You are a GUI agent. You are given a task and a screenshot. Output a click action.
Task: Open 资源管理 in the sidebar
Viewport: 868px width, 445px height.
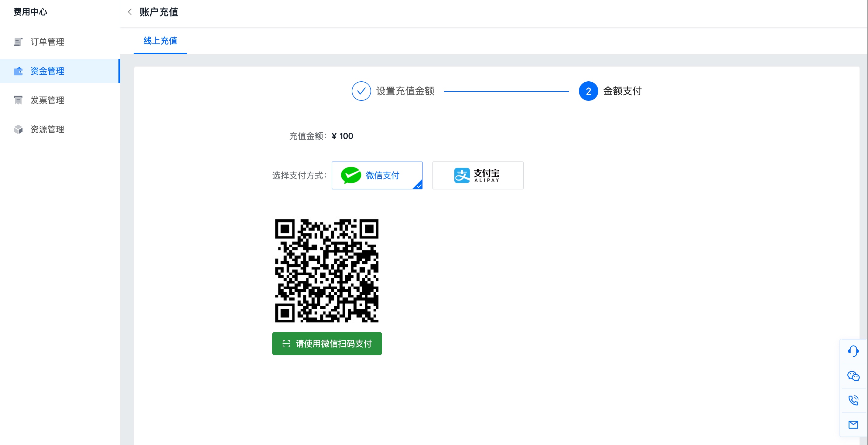point(60,129)
